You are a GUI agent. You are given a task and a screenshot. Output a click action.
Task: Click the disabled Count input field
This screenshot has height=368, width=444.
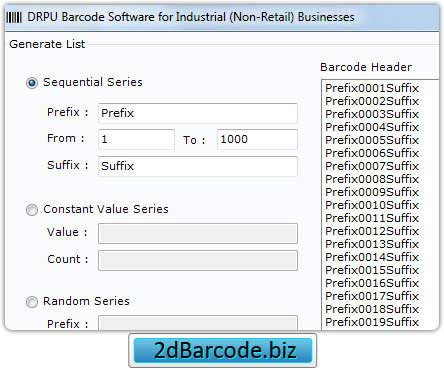198,260
